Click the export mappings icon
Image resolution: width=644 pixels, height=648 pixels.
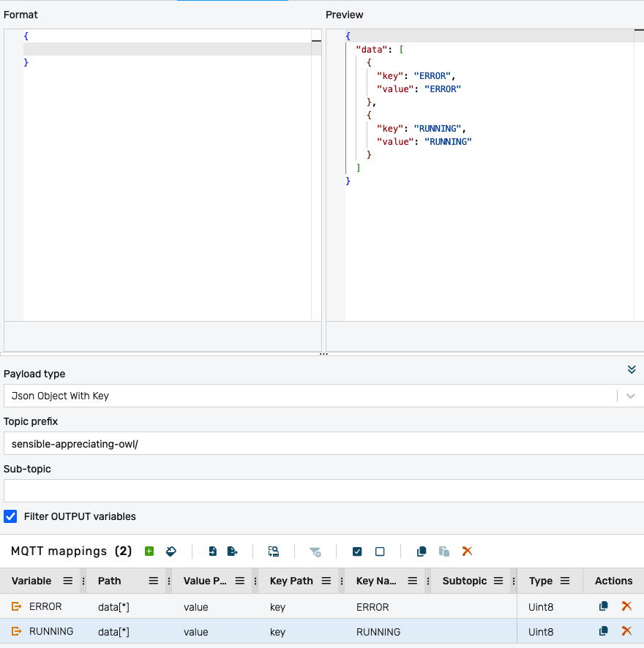232,551
